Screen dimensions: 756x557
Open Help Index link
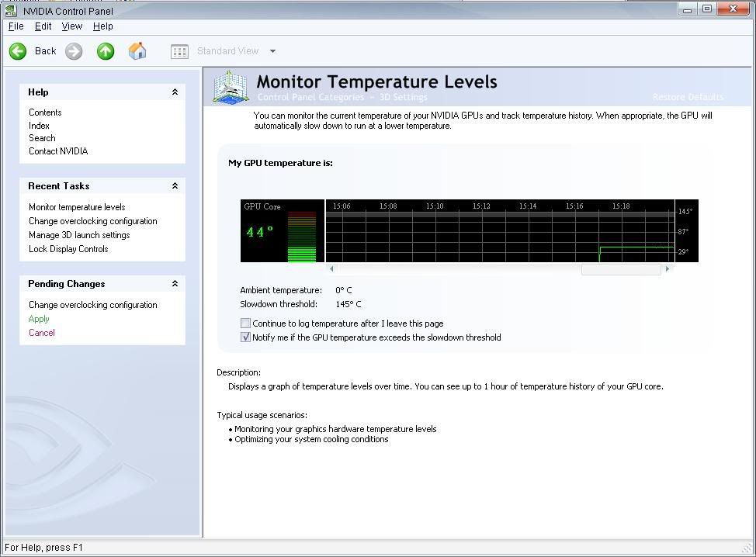pos(39,125)
